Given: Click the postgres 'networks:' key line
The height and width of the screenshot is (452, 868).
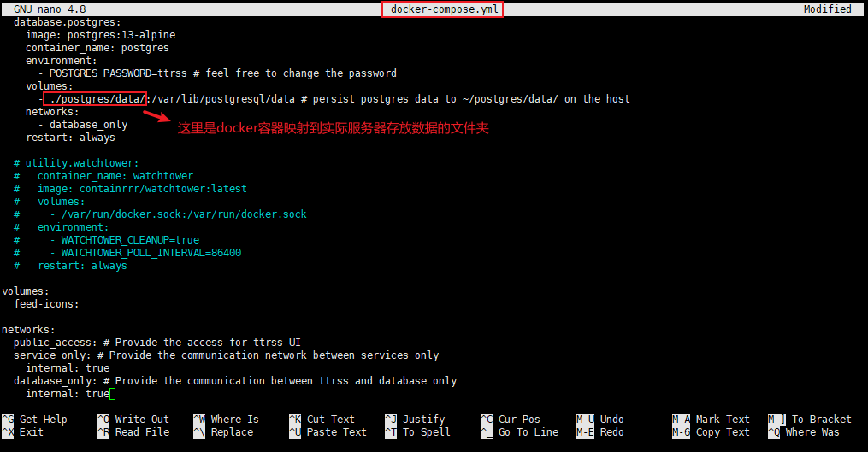Looking at the screenshot, I should (52, 112).
